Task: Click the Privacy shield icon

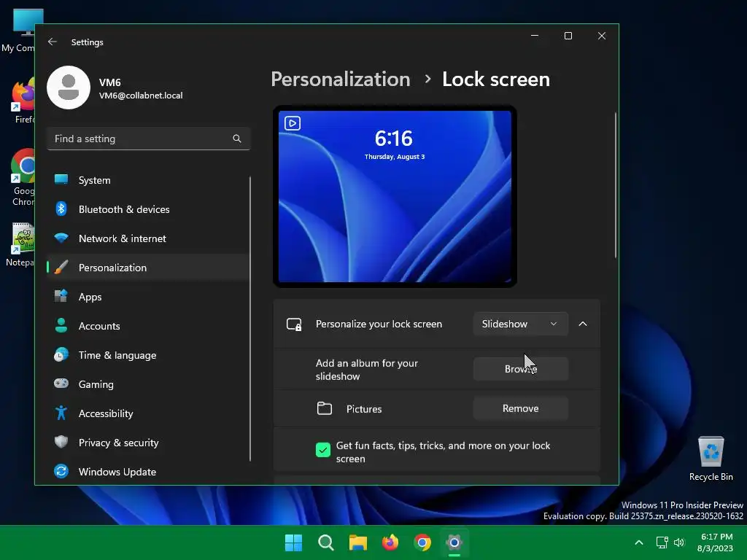Action: 61,442
